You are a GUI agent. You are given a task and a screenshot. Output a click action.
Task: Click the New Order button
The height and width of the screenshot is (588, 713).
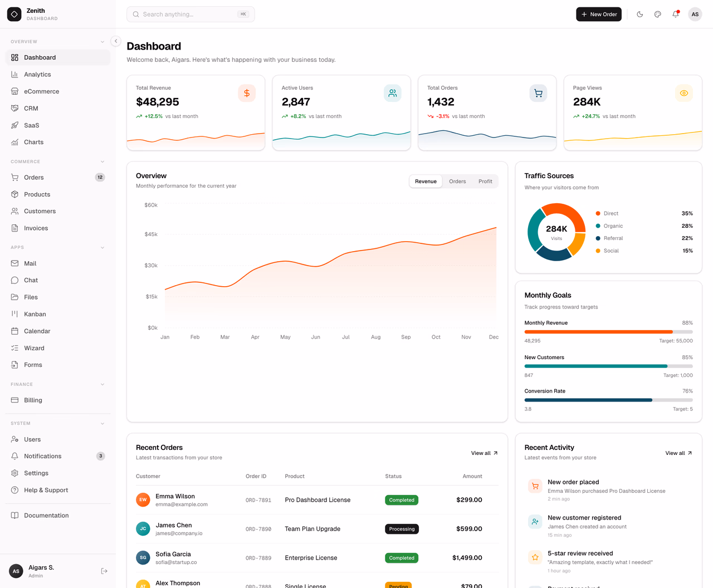point(599,14)
